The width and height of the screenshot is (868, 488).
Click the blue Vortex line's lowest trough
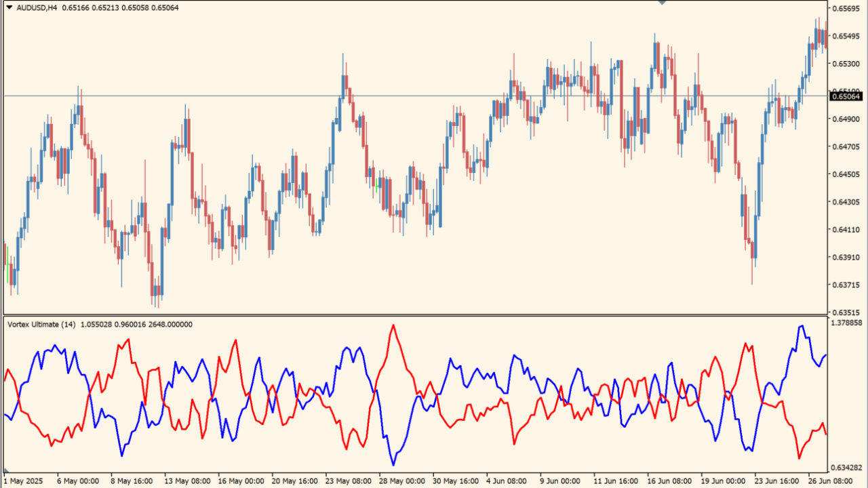point(393,464)
